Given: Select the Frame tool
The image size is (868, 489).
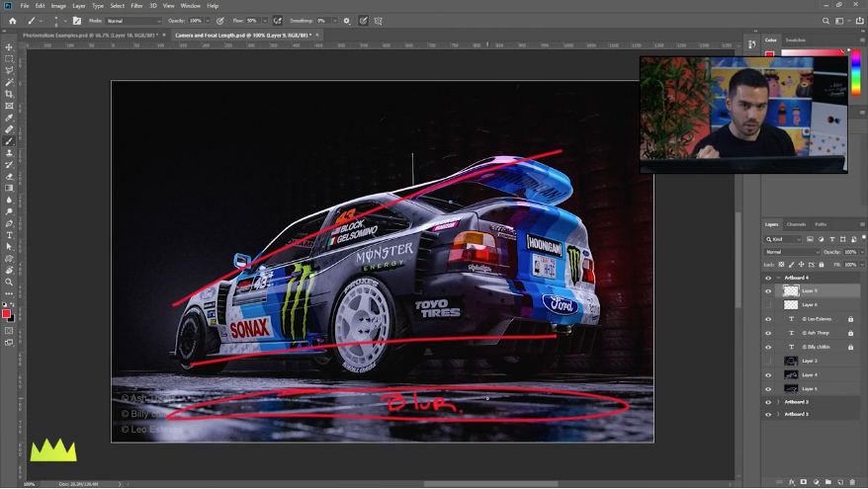Looking at the screenshot, I should tap(9, 106).
